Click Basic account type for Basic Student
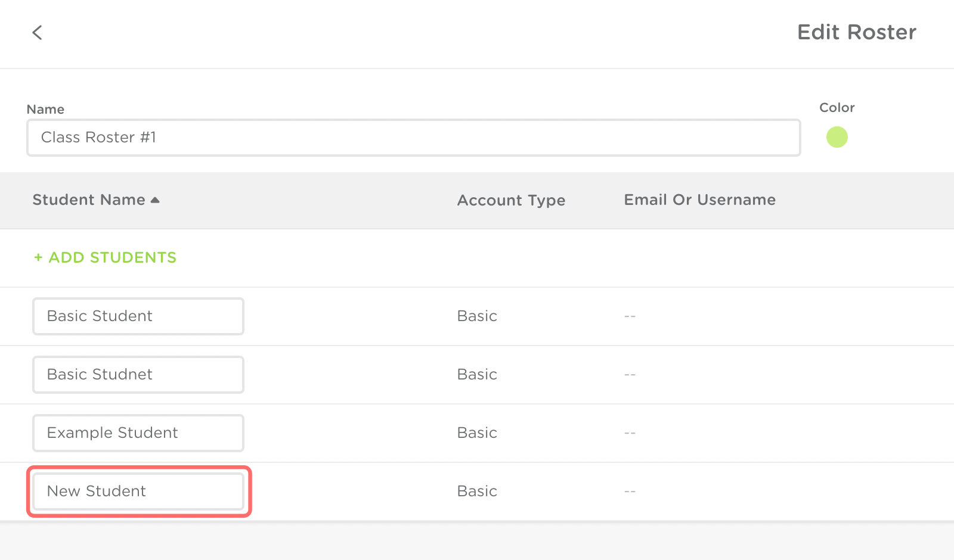 click(477, 316)
